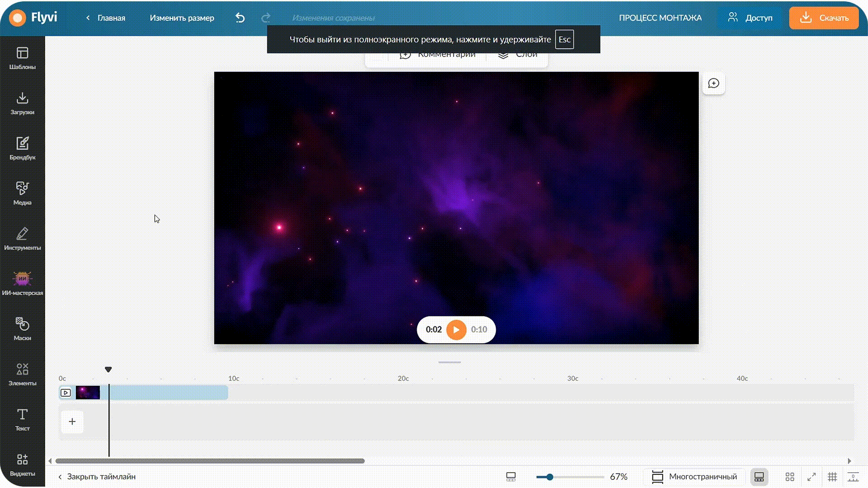Redo the last undone change

point(266,18)
